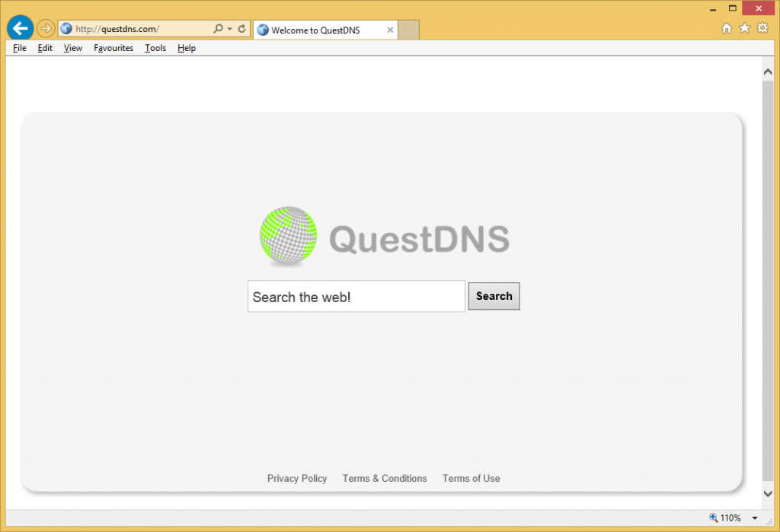Open the Terms & Conditions link
This screenshot has width=780, height=532.
click(385, 479)
